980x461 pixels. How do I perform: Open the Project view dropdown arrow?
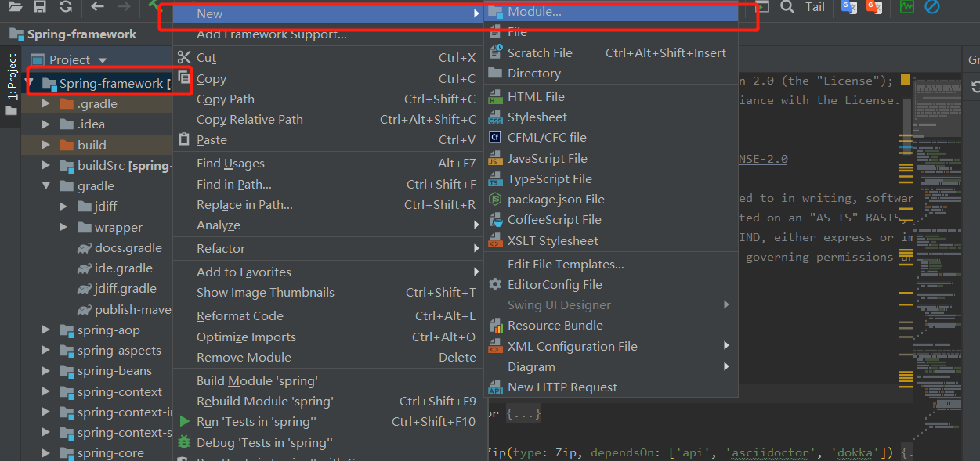click(103, 60)
